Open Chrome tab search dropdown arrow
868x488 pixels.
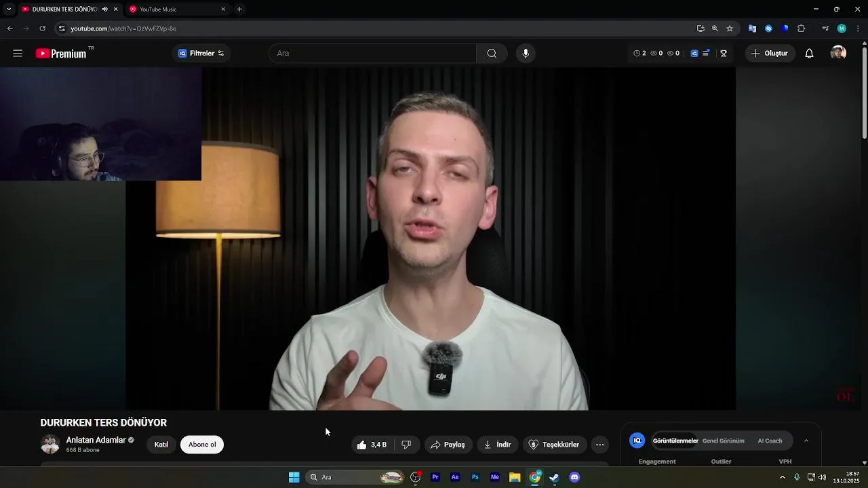9,9
